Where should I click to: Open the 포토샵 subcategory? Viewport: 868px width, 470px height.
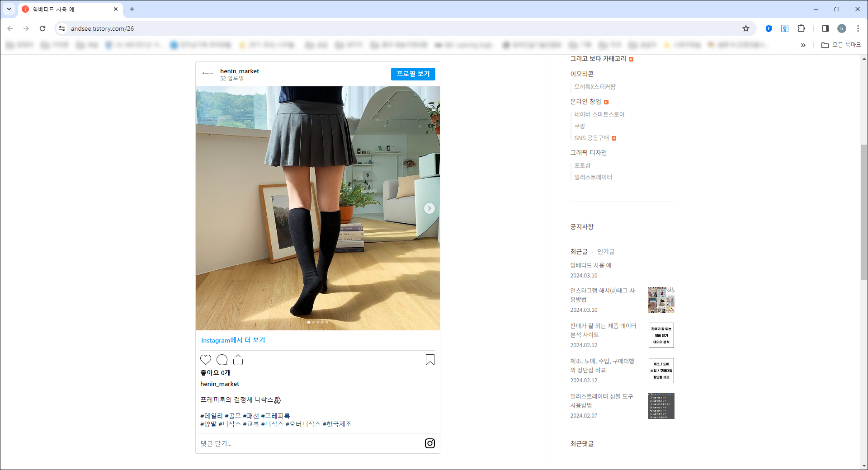pos(582,165)
